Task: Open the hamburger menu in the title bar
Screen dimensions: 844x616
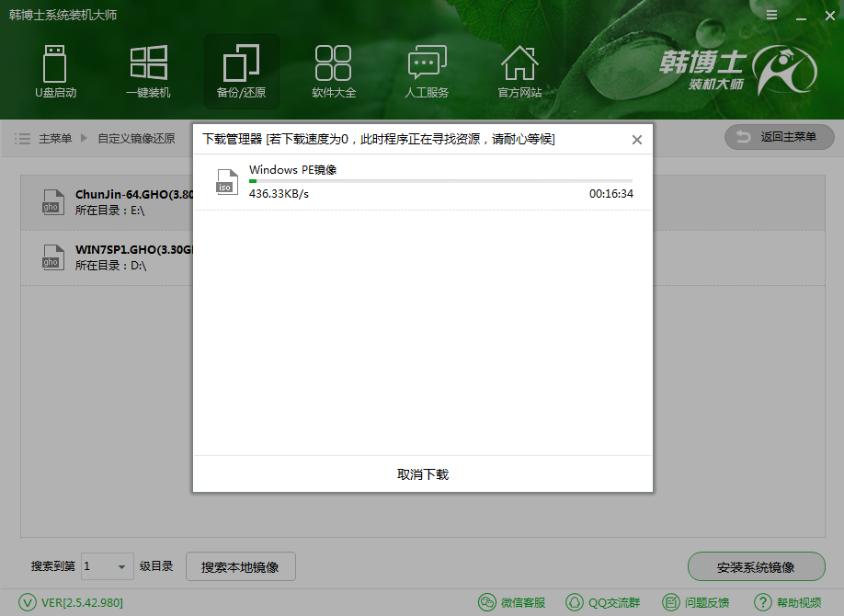Action: 770,15
